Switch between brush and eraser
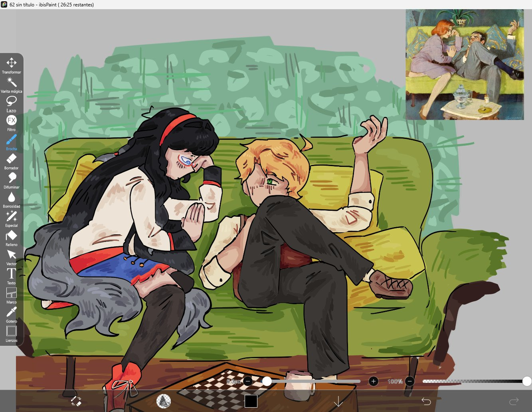Image resolution: width=532 pixels, height=412 pixels. (76, 401)
